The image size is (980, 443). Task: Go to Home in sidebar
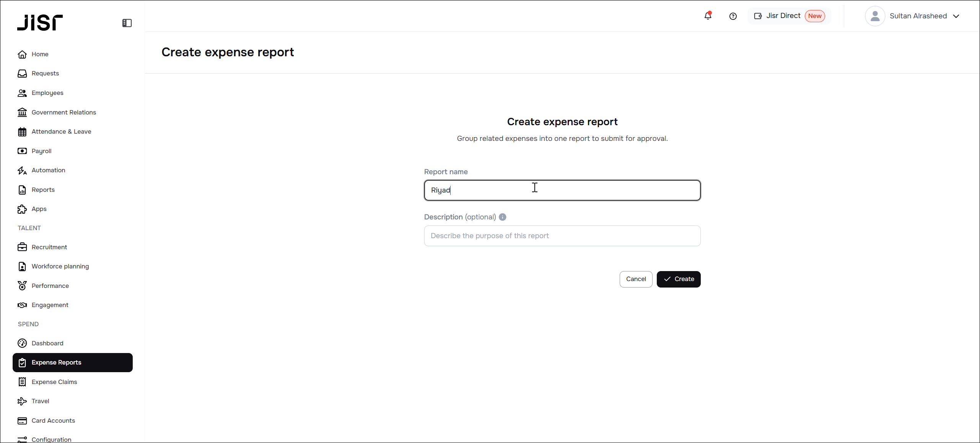[40, 54]
